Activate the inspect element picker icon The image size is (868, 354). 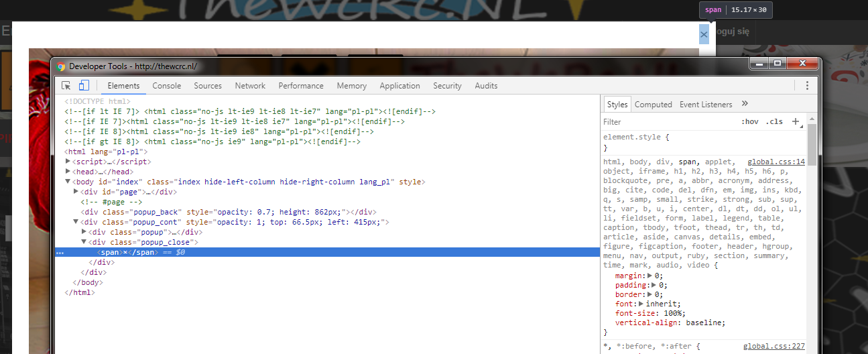pyautogui.click(x=66, y=85)
